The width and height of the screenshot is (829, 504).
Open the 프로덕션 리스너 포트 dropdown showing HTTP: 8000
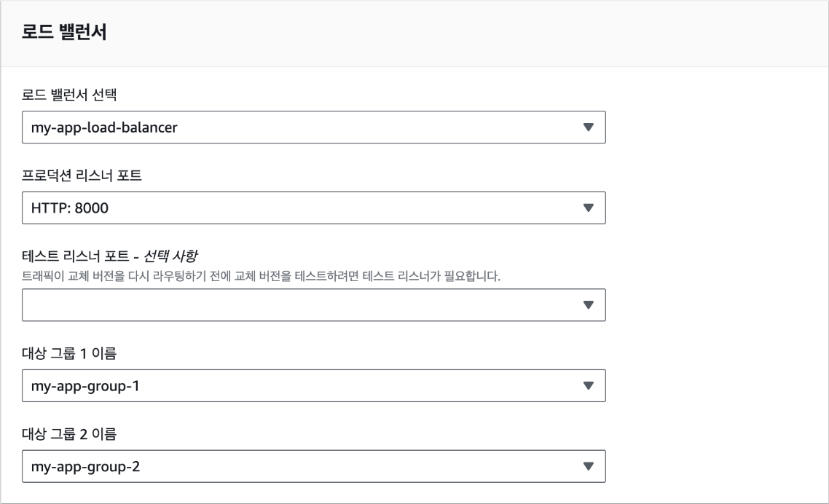313,208
